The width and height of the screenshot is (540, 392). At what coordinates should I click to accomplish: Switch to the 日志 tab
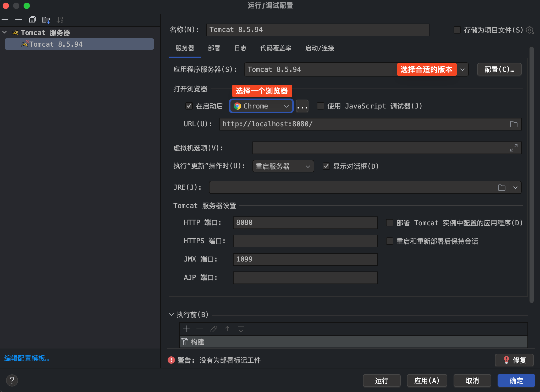240,48
